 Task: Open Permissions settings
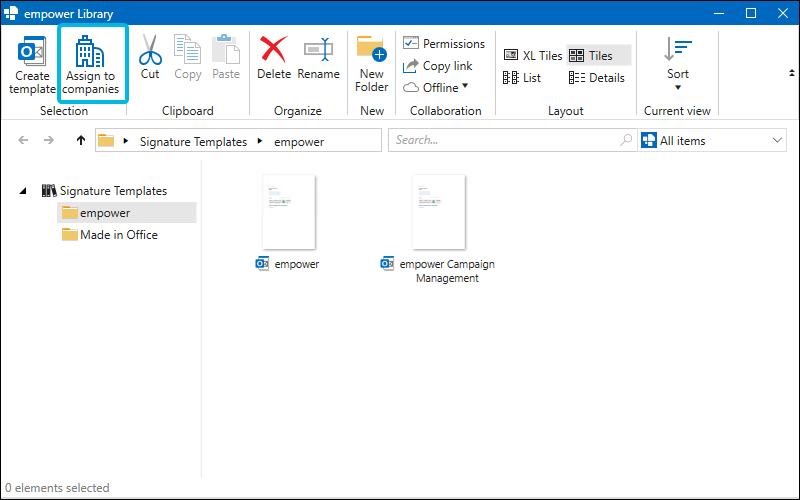(x=444, y=43)
